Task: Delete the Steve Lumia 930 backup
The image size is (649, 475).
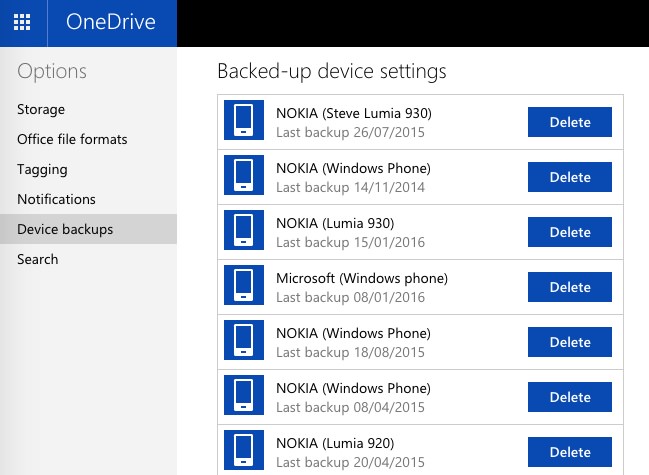Action: (x=570, y=122)
